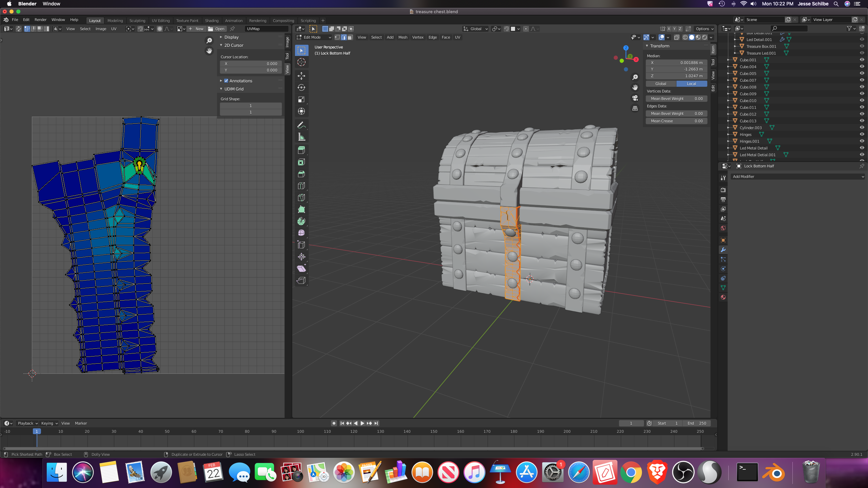Open the Mesh menu in viewport header
Viewport: 868px width, 488px height.
[x=402, y=37]
